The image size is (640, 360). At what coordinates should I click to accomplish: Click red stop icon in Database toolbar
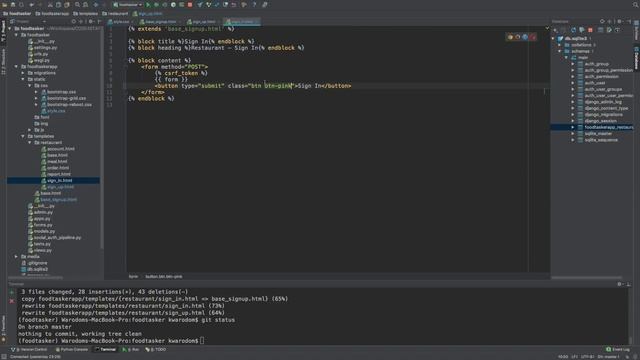590,30
